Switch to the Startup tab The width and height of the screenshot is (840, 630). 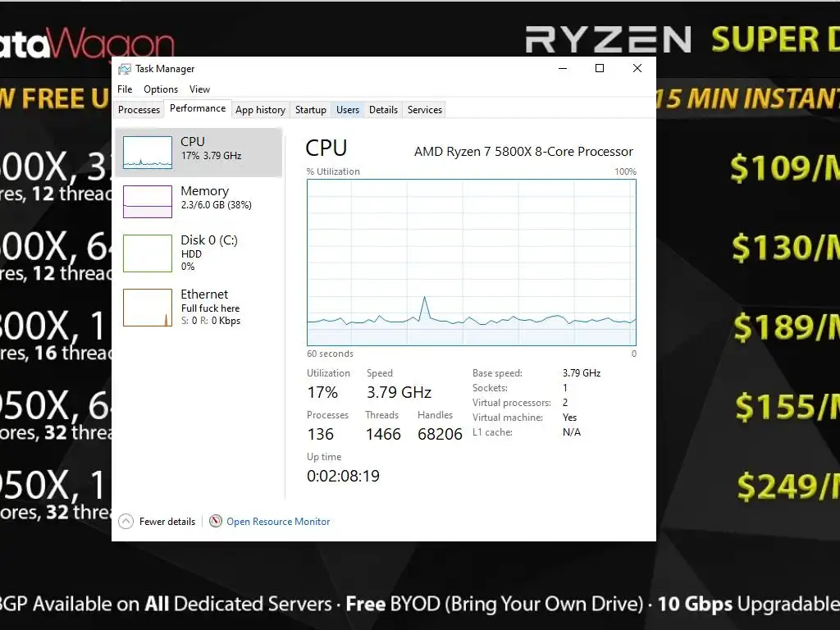point(311,110)
